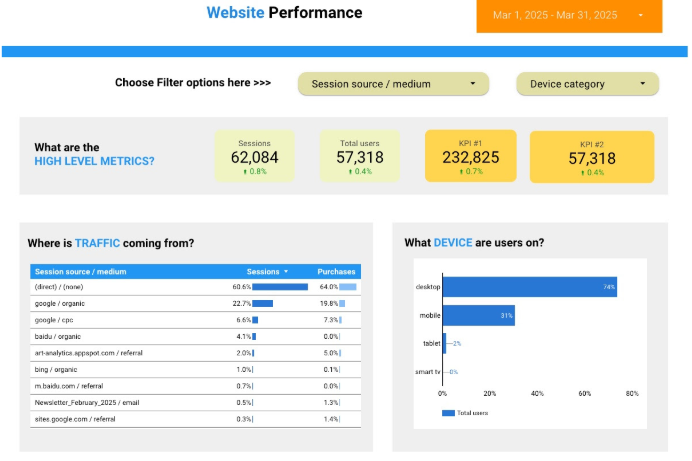Click the Total users legend swatch
This screenshot has height=461, width=692.
point(448,413)
